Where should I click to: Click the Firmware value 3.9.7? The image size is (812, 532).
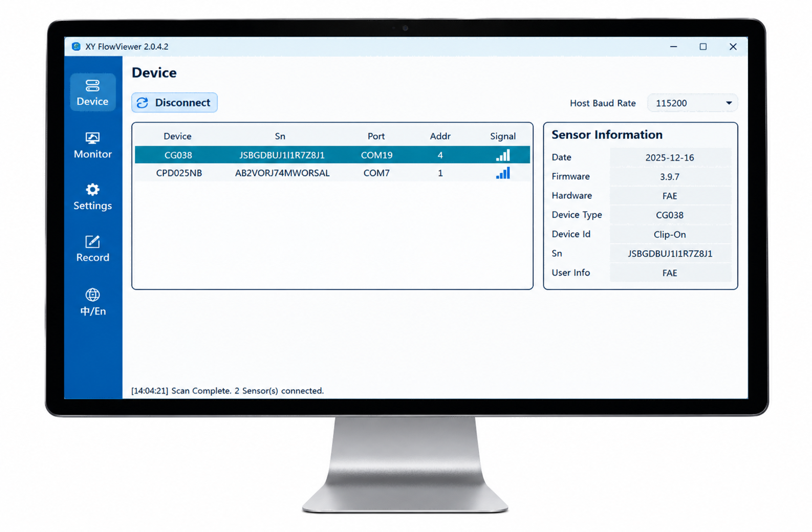[670, 177]
